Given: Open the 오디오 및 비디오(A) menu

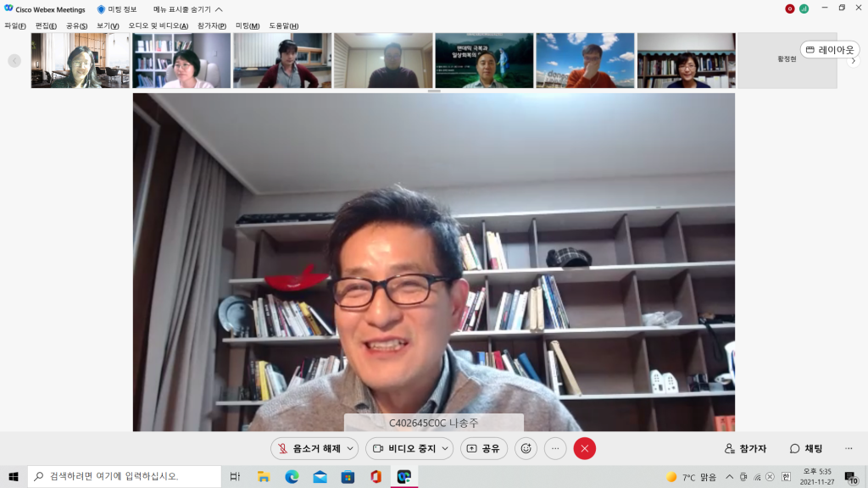Looking at the screenshot, I should coord(159,26).
